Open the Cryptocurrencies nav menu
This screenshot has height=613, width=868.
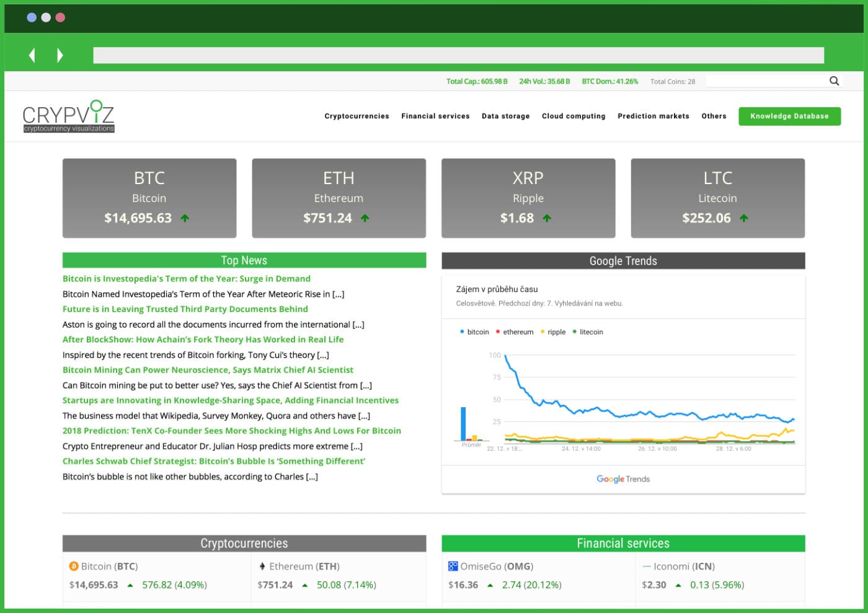coord(356,117)
